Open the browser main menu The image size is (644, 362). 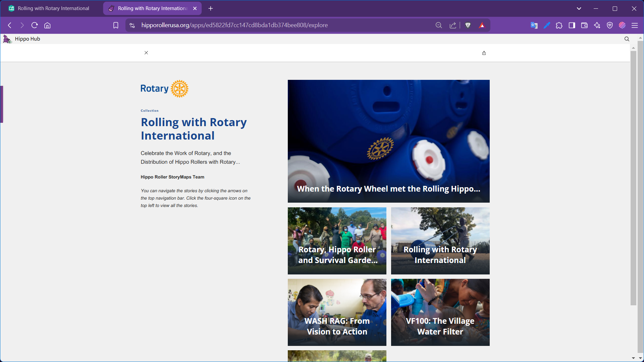pos(635,25)
